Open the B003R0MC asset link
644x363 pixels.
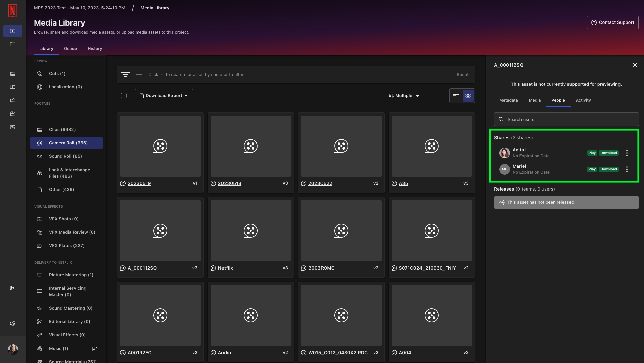(321, 268)
